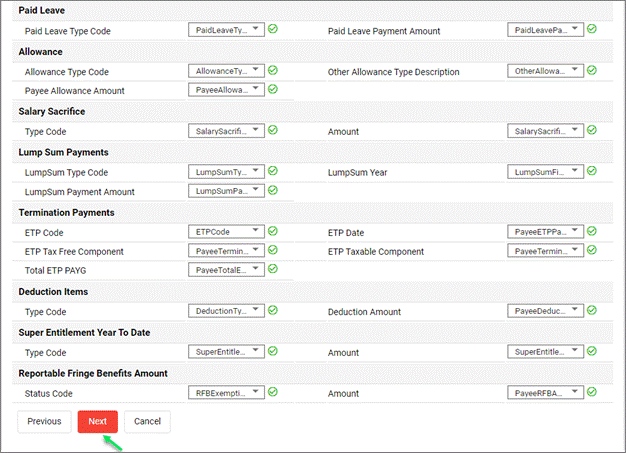
Task: Click green checkmark for Total ETP PAYG
Action: (x=273, y=269)
